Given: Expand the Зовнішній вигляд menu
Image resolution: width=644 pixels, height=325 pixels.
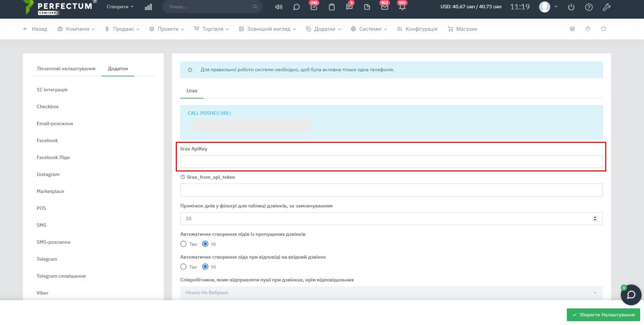Looking at the screenshot, I should 267,29.
